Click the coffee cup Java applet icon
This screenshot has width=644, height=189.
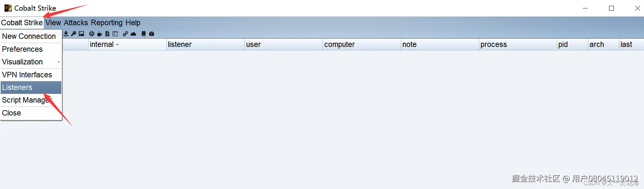[x=100, y=34]
